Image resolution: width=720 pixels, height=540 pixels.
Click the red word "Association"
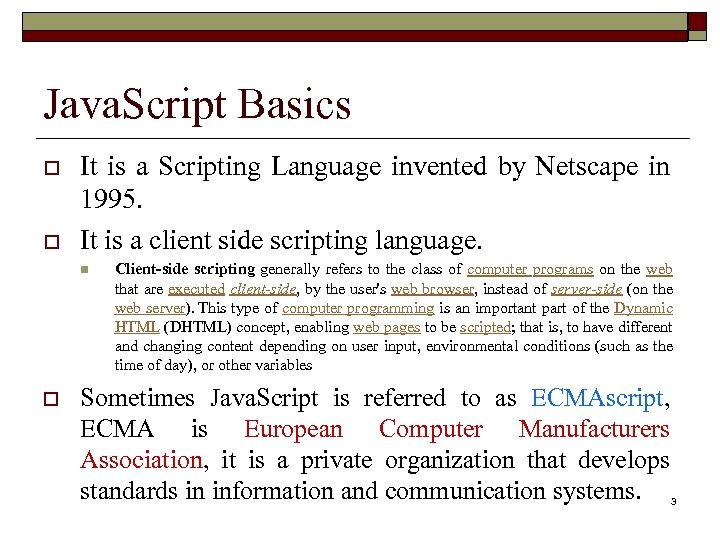point(141,460)
